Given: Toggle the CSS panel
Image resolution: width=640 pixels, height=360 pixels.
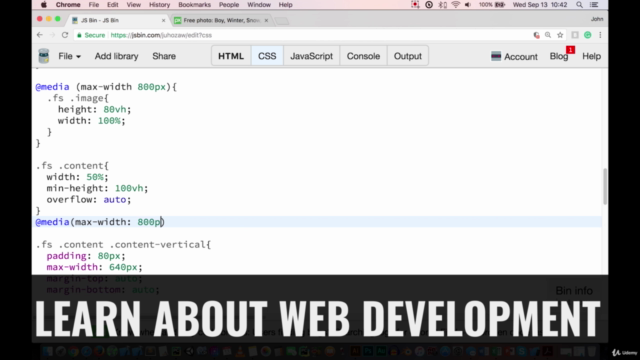Looking at the screenshot, I should (267, 56).
